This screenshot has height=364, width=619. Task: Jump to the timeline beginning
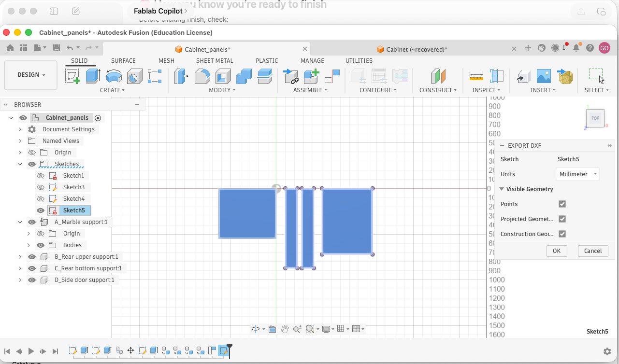coord(7,351)
